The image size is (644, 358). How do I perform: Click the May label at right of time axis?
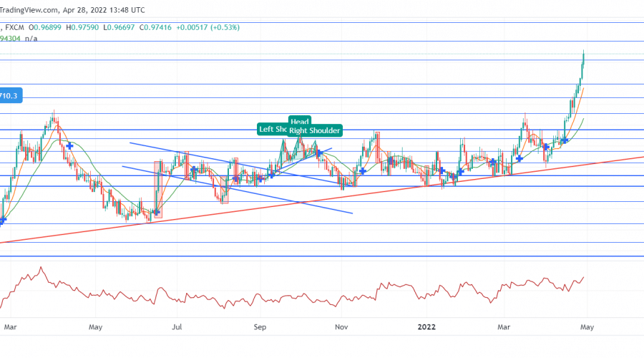pos(587,327)
